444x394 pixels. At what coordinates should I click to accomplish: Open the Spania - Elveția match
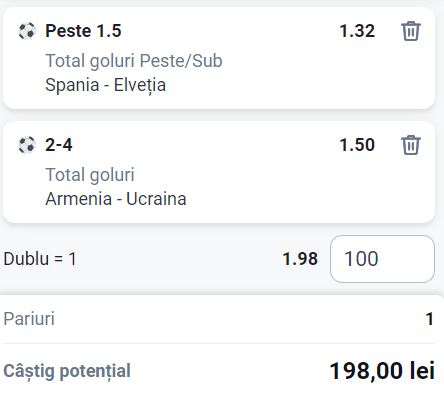pos(105,85)
